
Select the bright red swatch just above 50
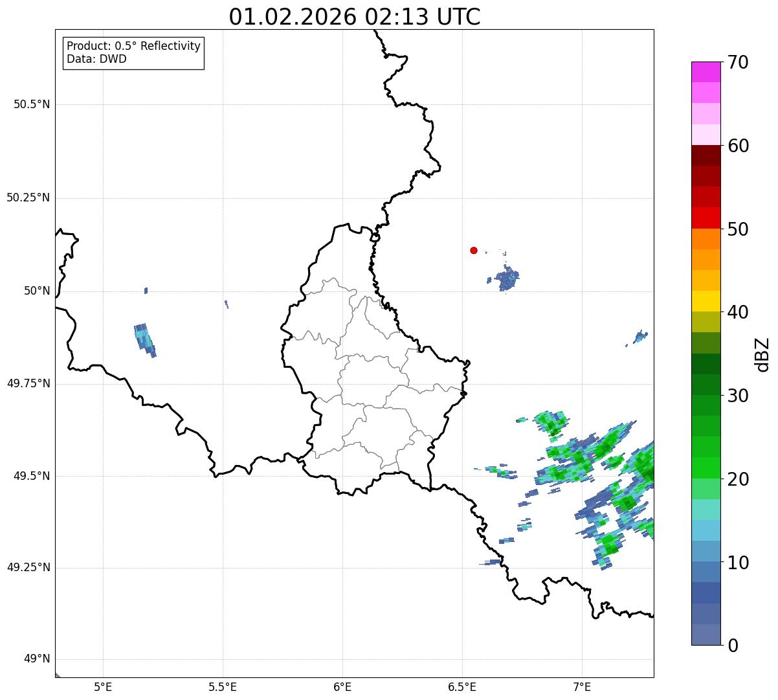coord(706,218)
